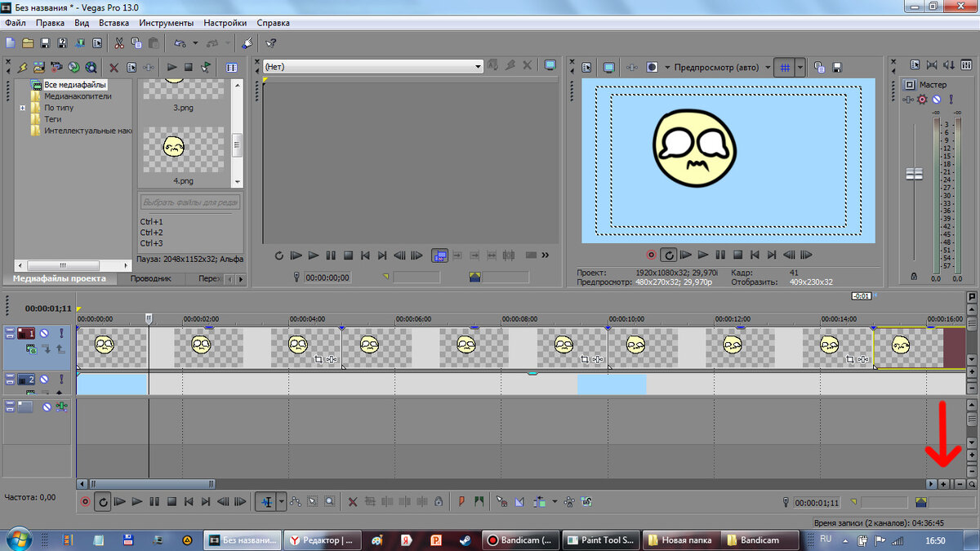
Task: Mute video track 1
Action: (x=46, y=333)
